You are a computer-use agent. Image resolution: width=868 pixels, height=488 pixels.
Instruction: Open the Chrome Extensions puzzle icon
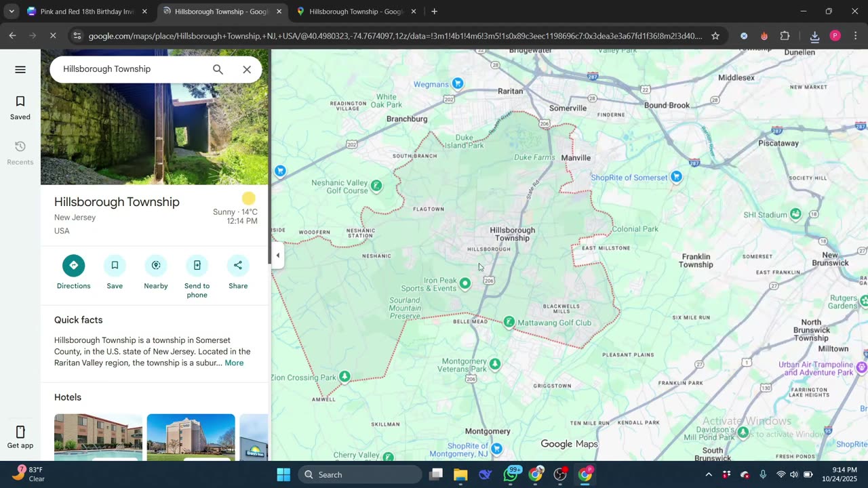(x=785, y=36)
